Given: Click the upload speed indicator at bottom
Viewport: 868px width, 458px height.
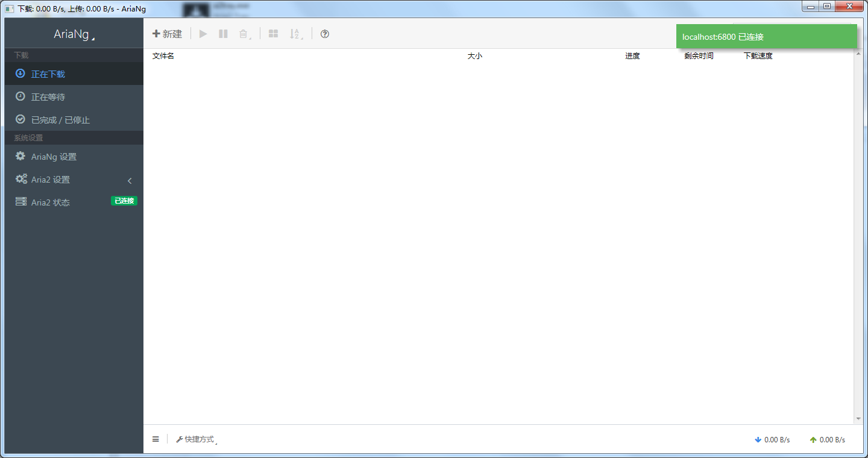Looking at the screenshot, I should coord(827,440).
